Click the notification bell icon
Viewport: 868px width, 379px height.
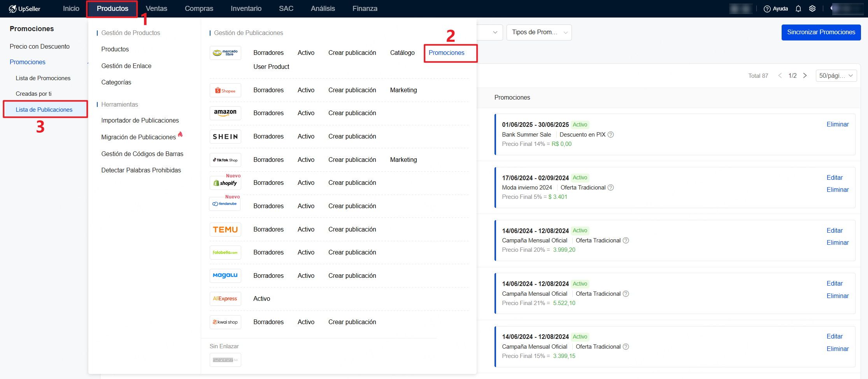798,9
